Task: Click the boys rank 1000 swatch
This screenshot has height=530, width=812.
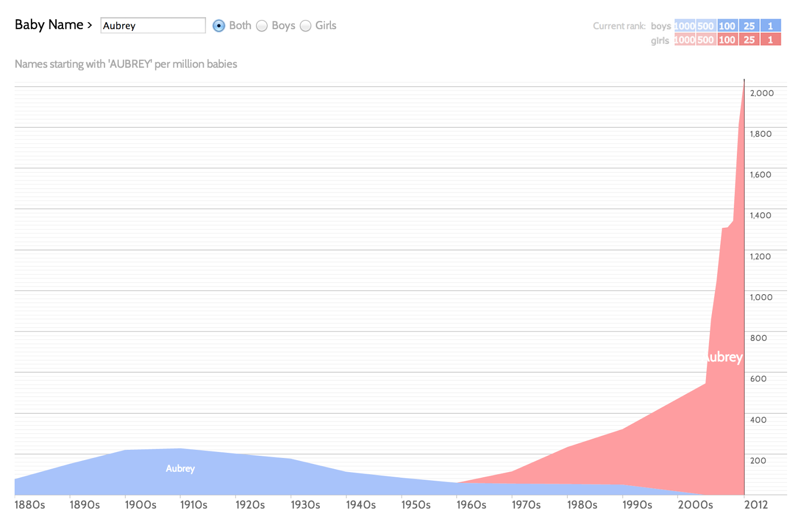Action: tap(685, 26)
